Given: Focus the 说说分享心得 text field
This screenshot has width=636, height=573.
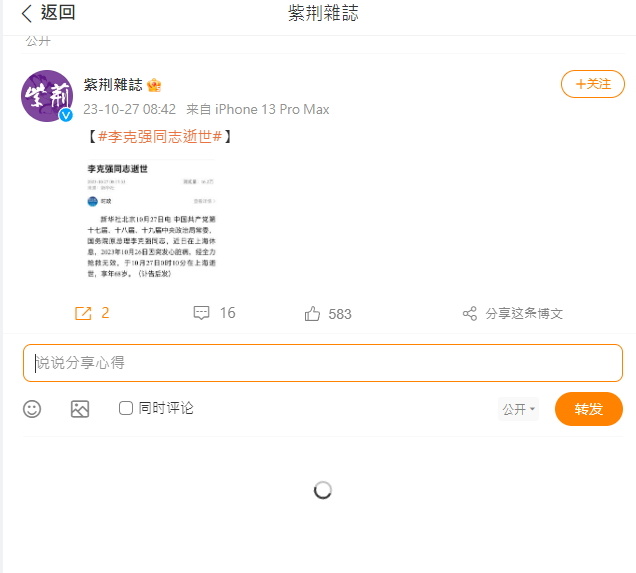Looking at the screenshot, I should (322, 363).
